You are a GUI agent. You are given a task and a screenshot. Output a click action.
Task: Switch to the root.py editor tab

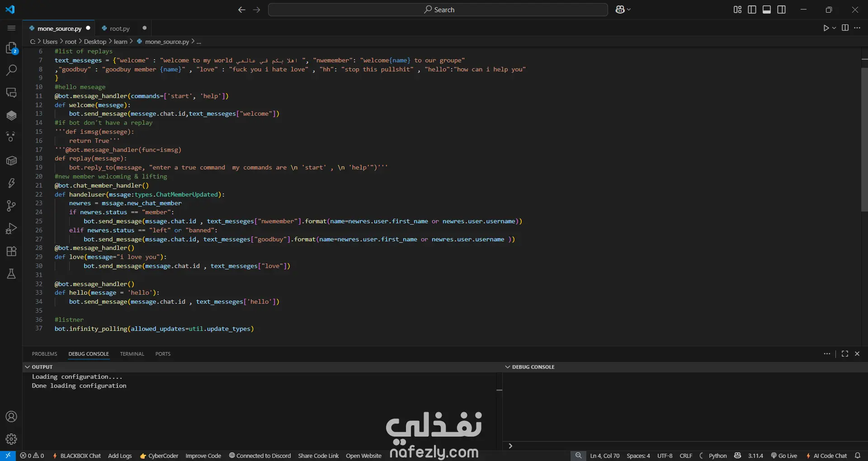(x=120, y=28)
